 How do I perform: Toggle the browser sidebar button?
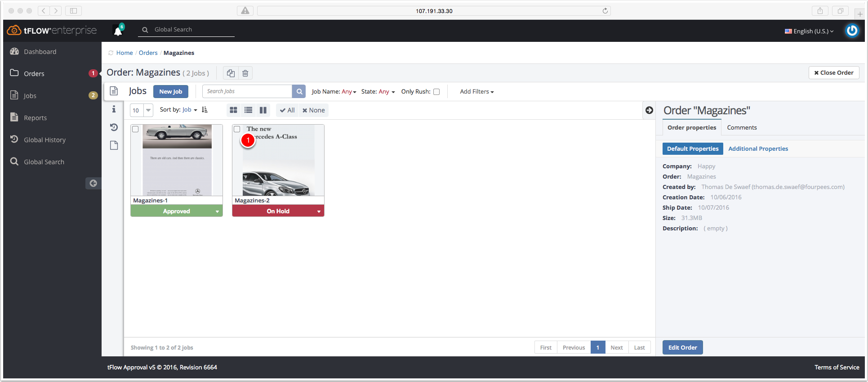pyautogui.click(x=73, y=11)
